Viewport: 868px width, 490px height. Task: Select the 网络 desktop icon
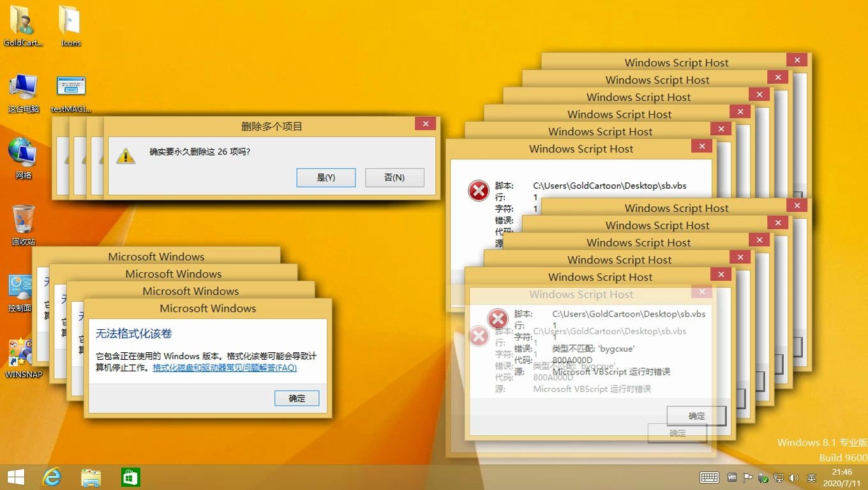tap(23, 158)
